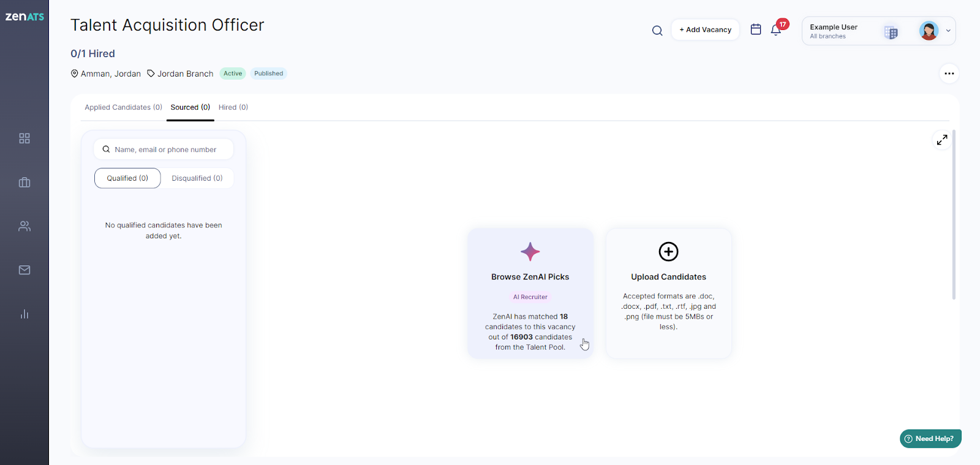
Task: Click the magnifier icon inside search field
Action: click(x=107, y=149)
